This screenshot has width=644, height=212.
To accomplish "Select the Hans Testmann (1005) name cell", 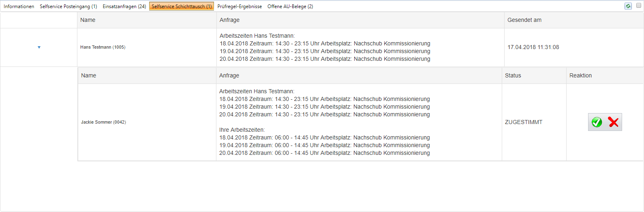I will 147,47.
